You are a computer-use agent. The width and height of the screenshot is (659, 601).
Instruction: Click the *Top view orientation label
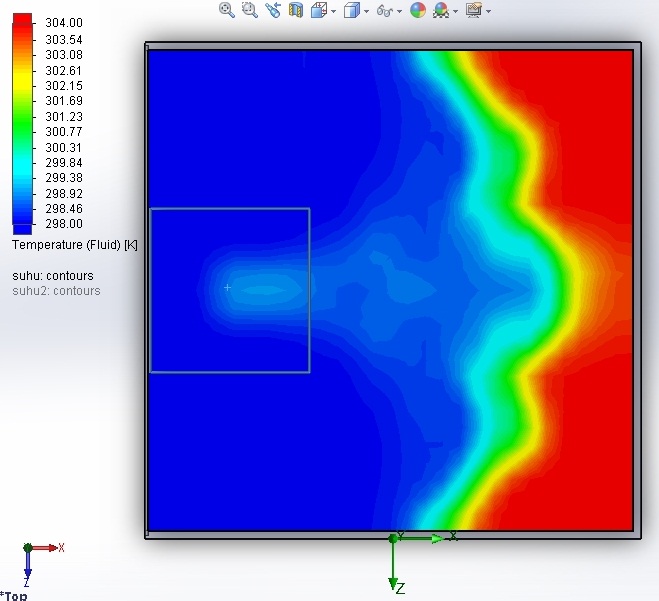(14, 596)
